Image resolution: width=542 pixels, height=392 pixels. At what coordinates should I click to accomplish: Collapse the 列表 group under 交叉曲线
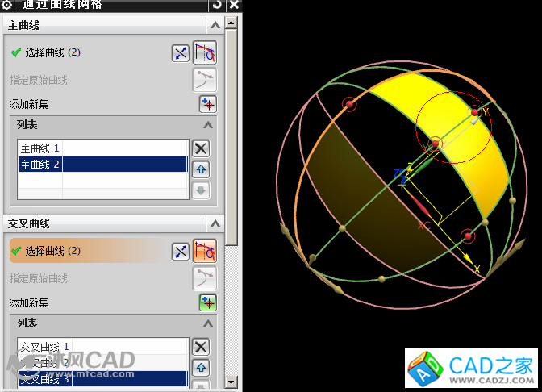207,323
